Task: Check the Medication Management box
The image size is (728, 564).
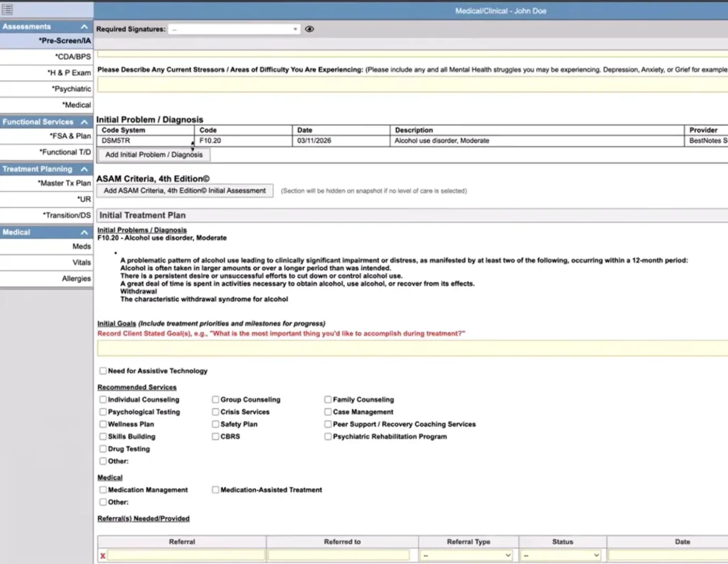Action: (102, 489)
